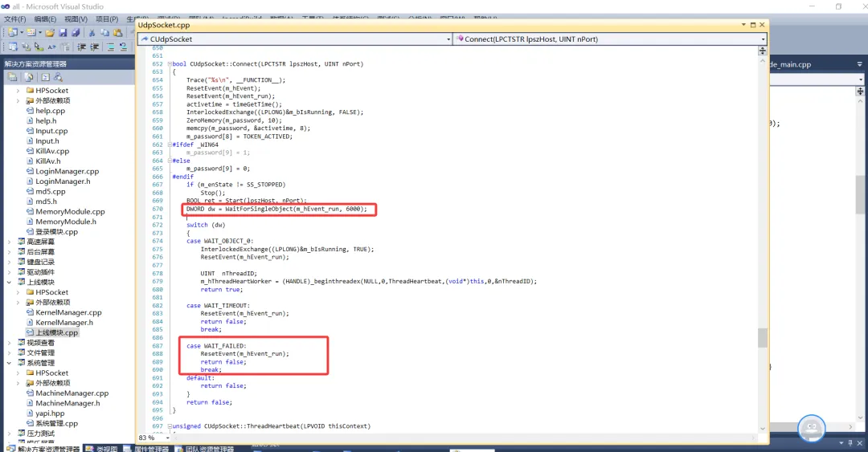Expand the 压力测试 project node
Viewport: 868px width, 452px height.
click(x=9, y=434)
